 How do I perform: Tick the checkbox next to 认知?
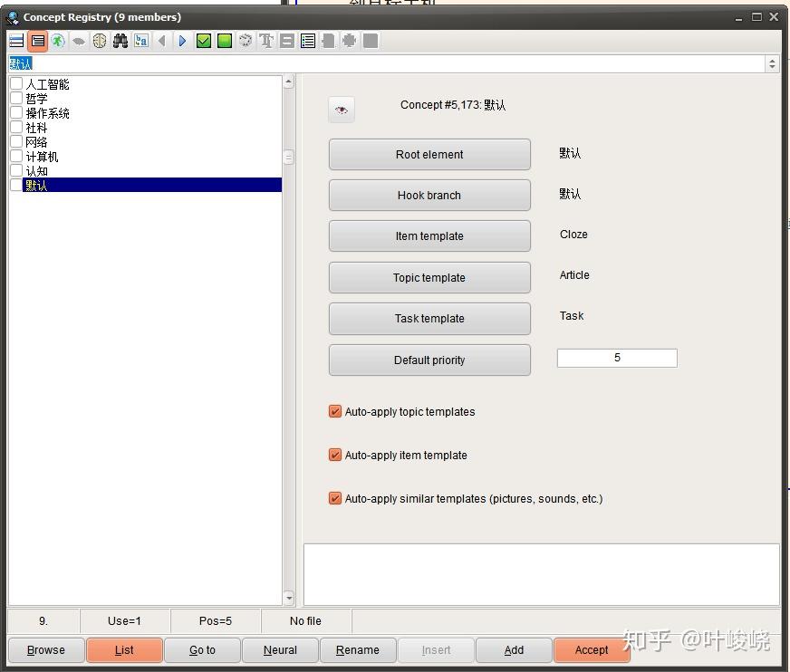pos(16,170)
